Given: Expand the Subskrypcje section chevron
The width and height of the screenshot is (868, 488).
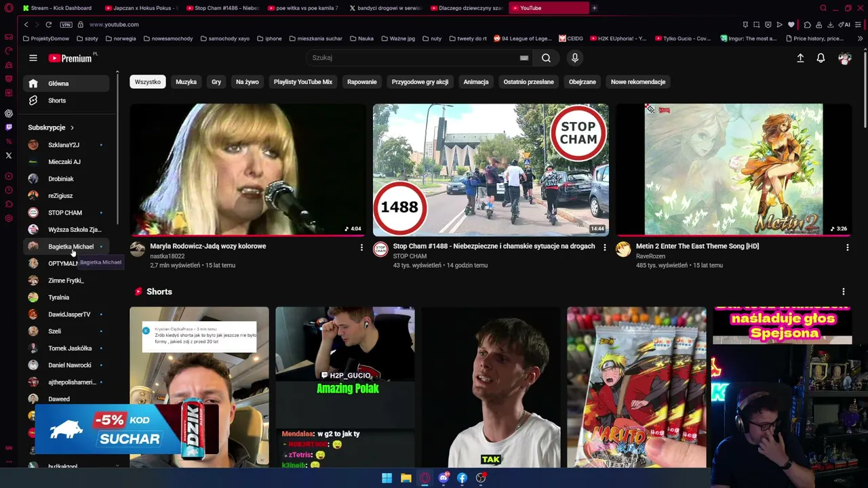Looking at the screenshot, I should coord(72,127).
